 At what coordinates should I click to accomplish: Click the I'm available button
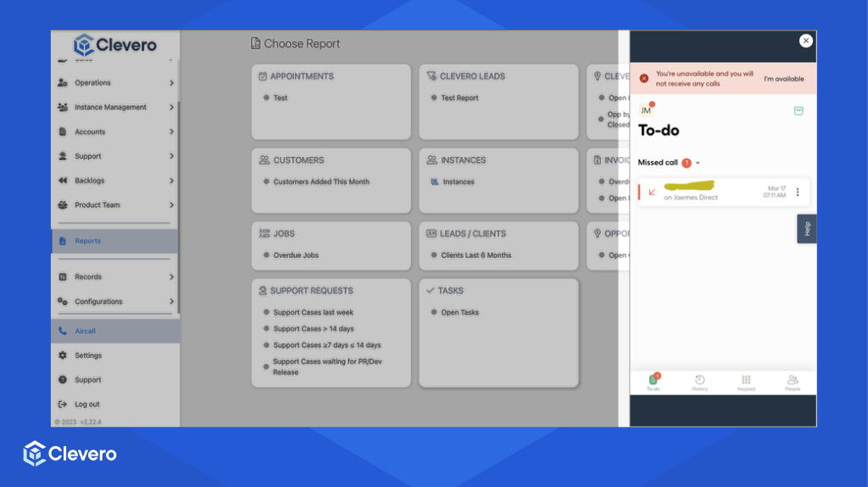[x=784, y=79]
